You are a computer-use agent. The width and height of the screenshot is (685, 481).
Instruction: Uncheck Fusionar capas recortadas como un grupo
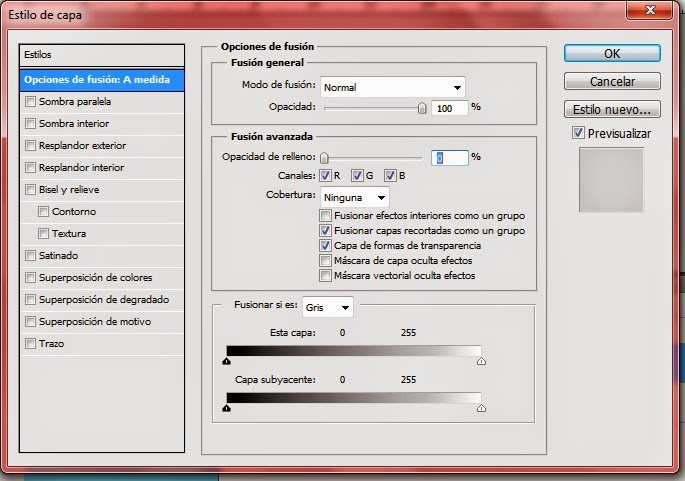325,230
